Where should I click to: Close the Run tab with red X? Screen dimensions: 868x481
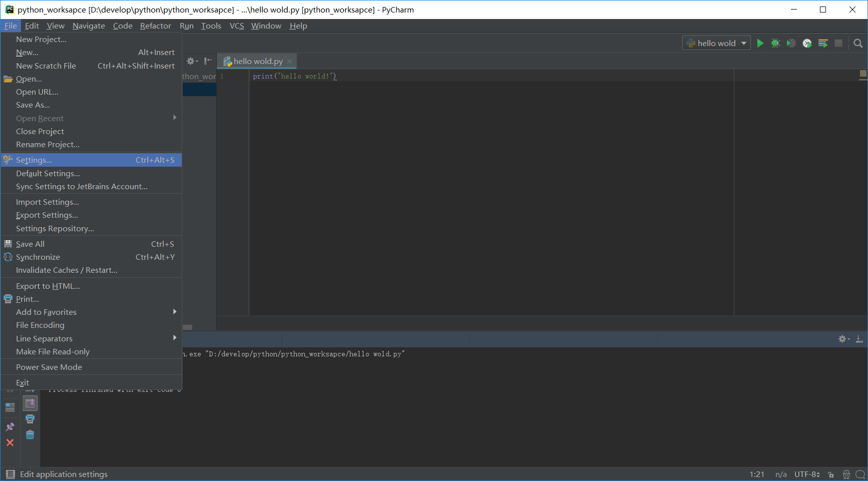(10, 442)
